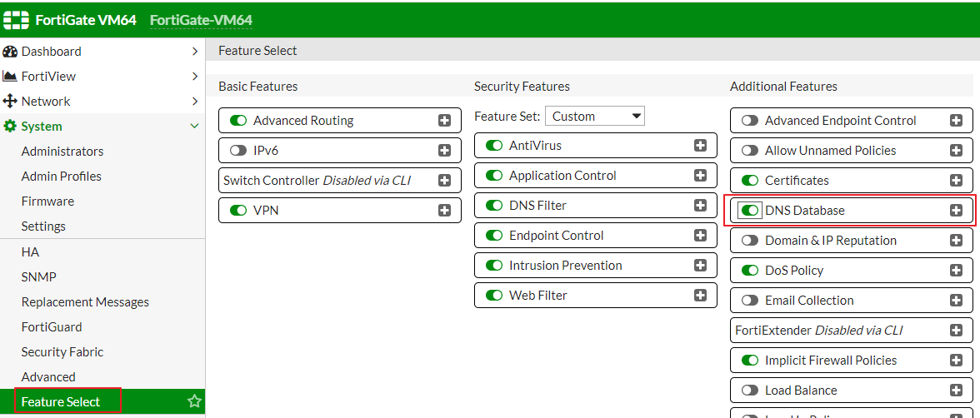
Task: Turn off the VPN toggle
Action: (238, 211)
